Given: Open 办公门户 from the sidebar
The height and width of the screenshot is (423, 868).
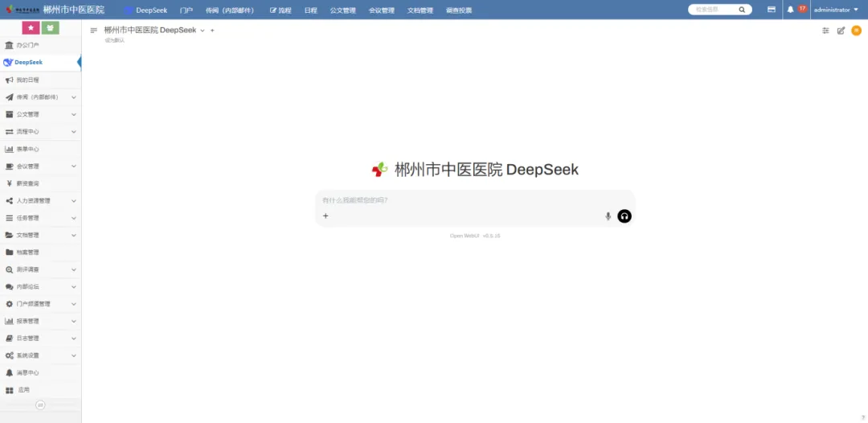Looking at the screenshot, I should (40, 45).
